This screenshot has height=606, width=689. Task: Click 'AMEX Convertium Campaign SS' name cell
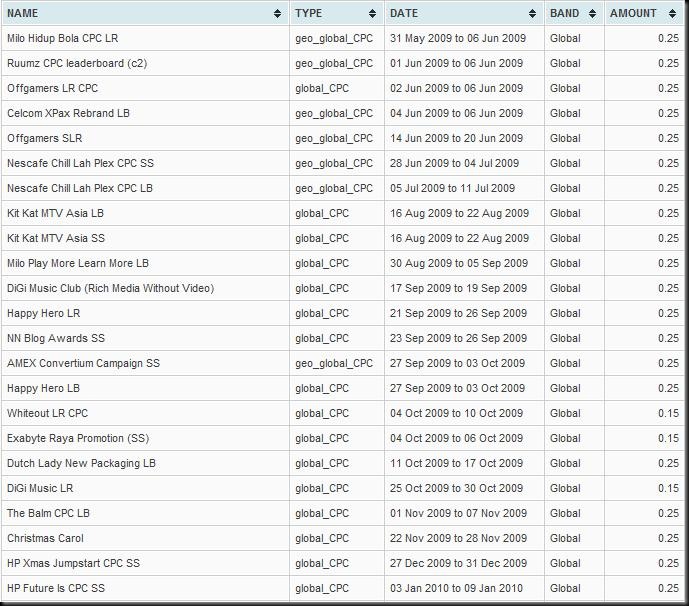[83, 364]
